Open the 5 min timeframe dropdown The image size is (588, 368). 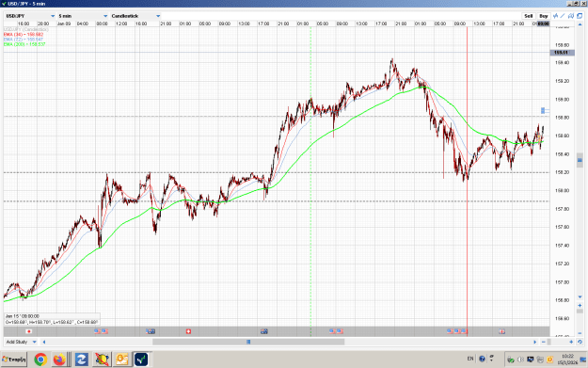tap(83, 16)
